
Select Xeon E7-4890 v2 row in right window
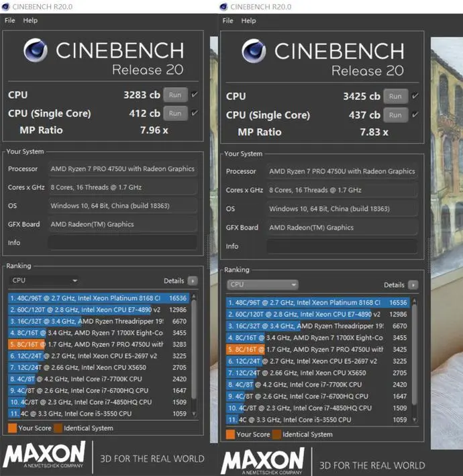click(317, 314)
